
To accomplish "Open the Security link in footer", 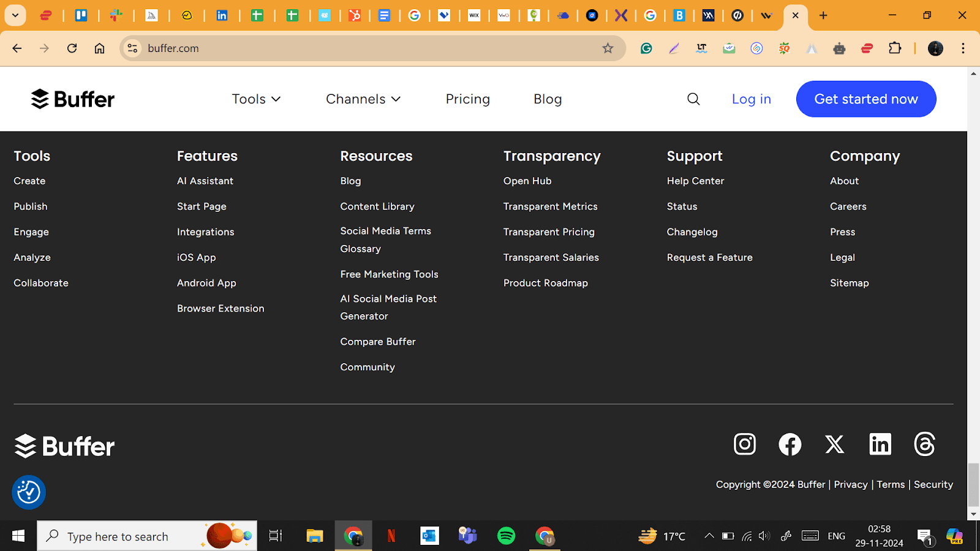I will click(x=933, y=484).
